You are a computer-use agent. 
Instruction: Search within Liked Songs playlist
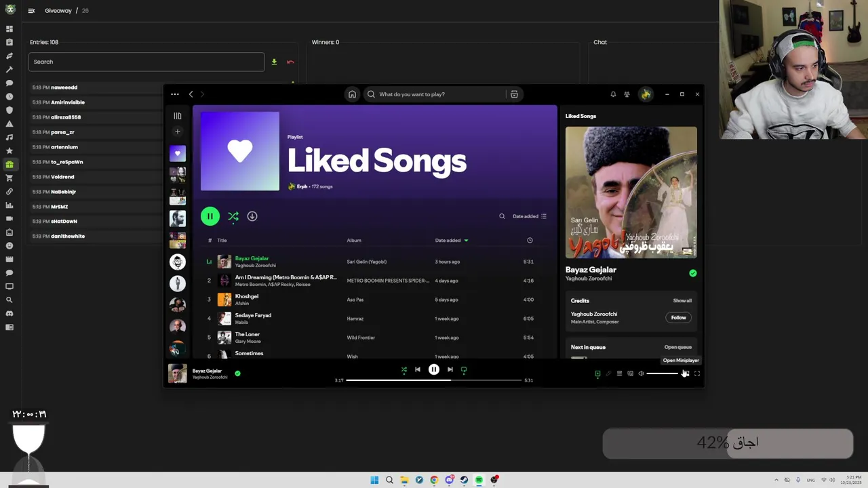[x=502, y=216]
